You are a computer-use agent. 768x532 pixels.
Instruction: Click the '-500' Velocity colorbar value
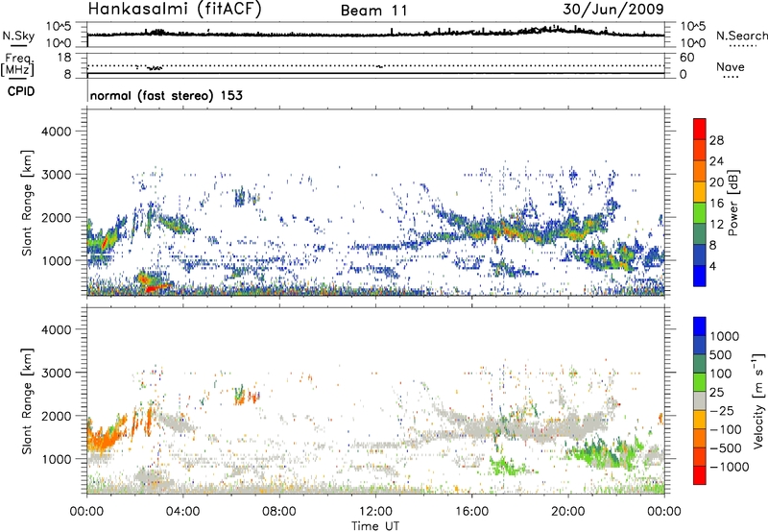point(726,447)
